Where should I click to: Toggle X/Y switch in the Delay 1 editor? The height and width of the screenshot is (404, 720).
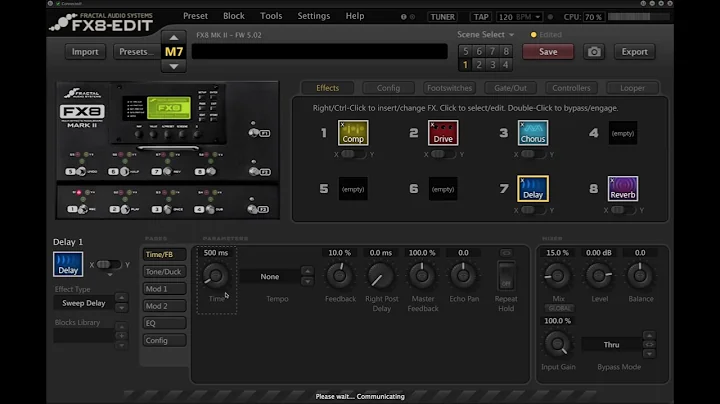tap(109, 264)
